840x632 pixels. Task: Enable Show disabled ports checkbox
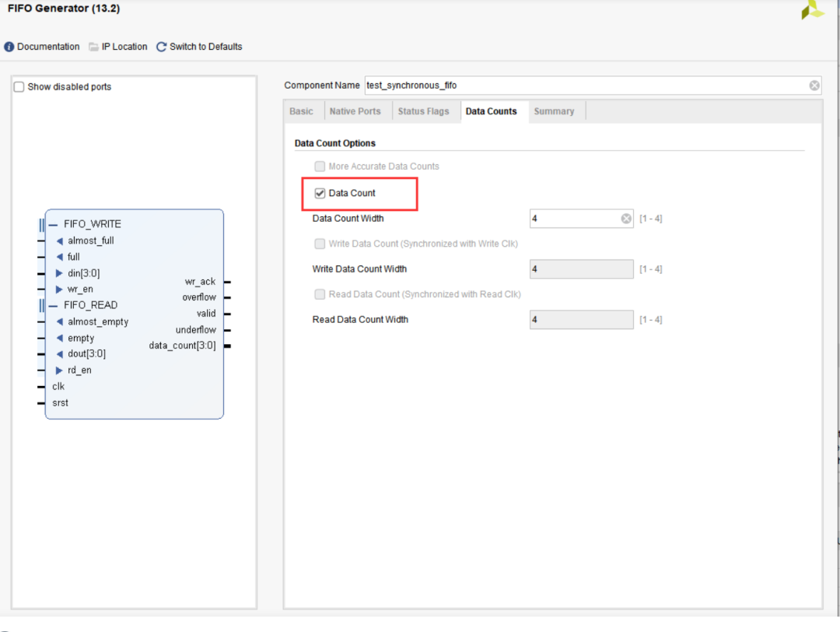coord(19,87)
